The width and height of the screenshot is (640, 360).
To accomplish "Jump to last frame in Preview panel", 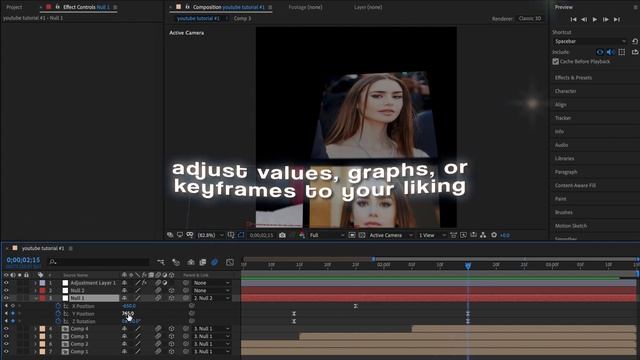I will (x=617, y=19).
